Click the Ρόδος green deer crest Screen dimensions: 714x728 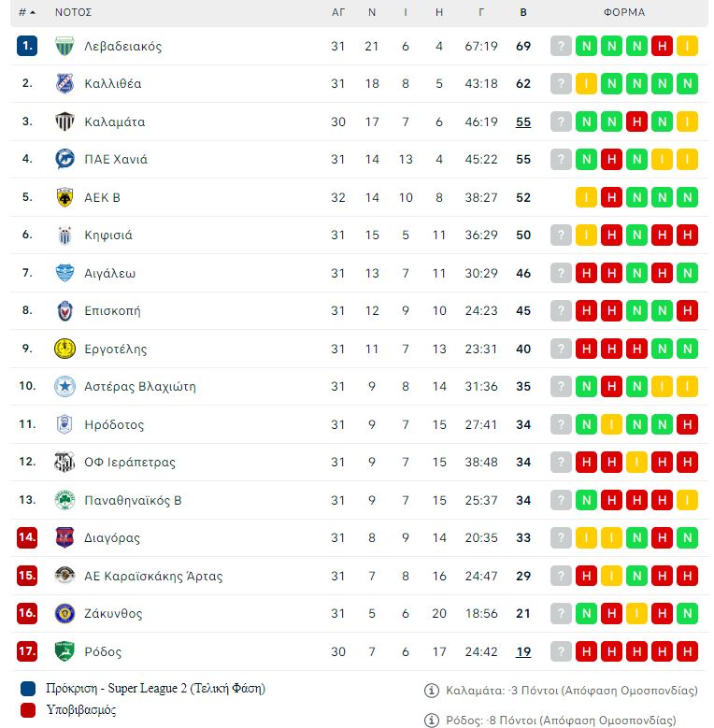[x=64, y=651]
